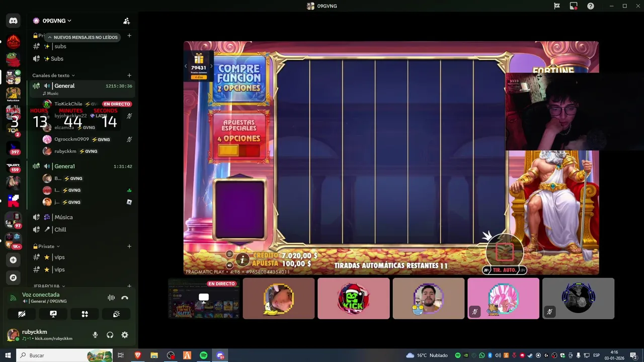Click WhatsApp icon in system tray

481,355
